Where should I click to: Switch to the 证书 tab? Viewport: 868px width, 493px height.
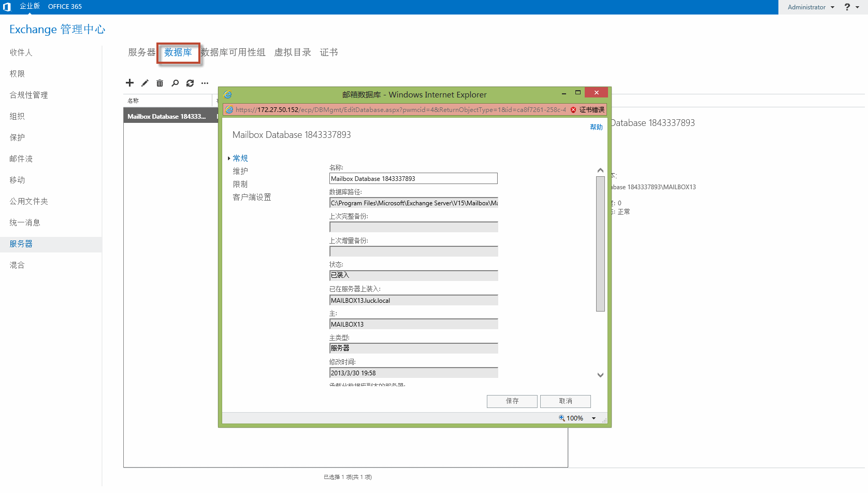click(329, 52)
